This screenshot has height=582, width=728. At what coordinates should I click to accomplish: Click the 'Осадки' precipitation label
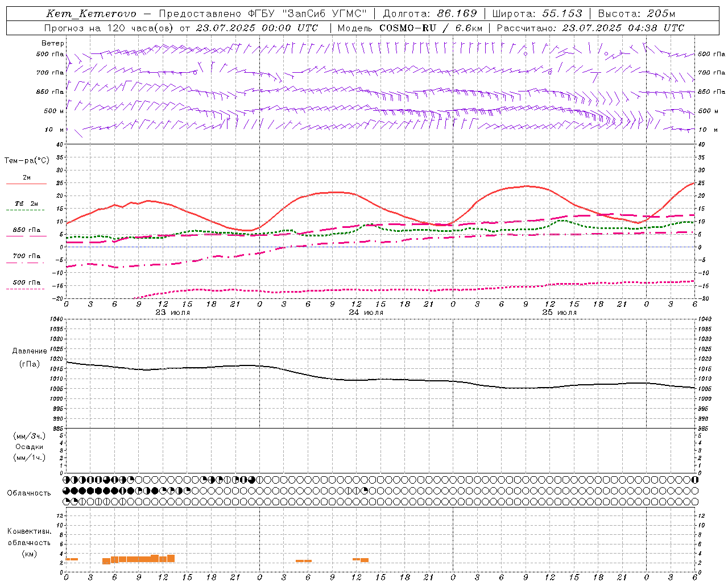[x=29, y=447]
